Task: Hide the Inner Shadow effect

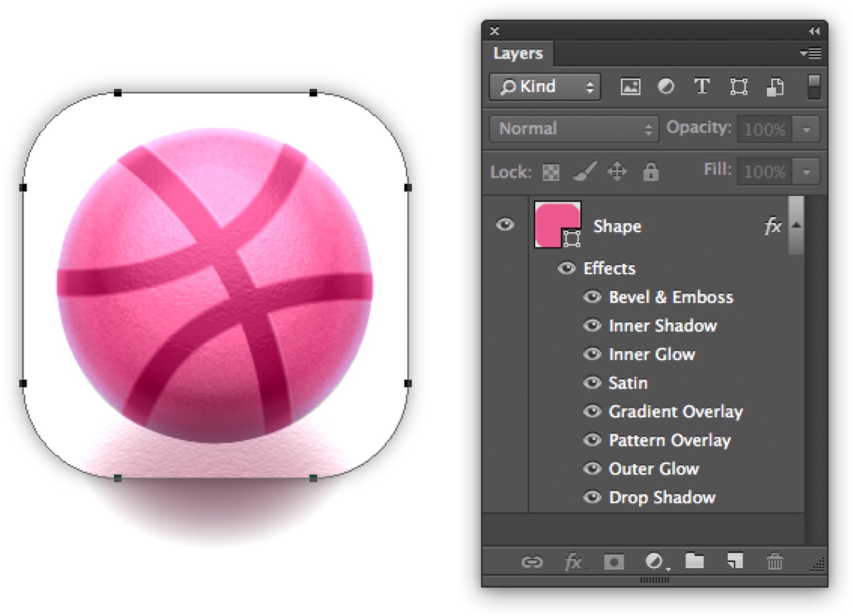Action: pos(592,325)
